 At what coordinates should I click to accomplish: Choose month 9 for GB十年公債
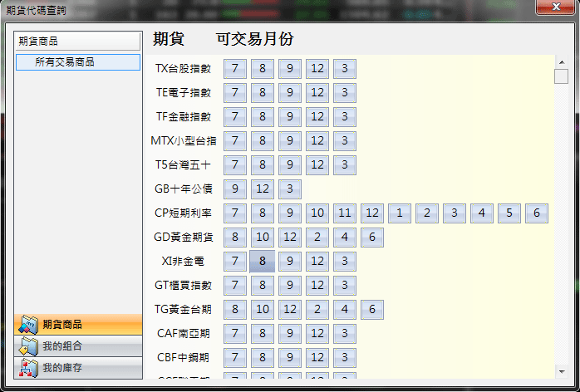(235, 189)
